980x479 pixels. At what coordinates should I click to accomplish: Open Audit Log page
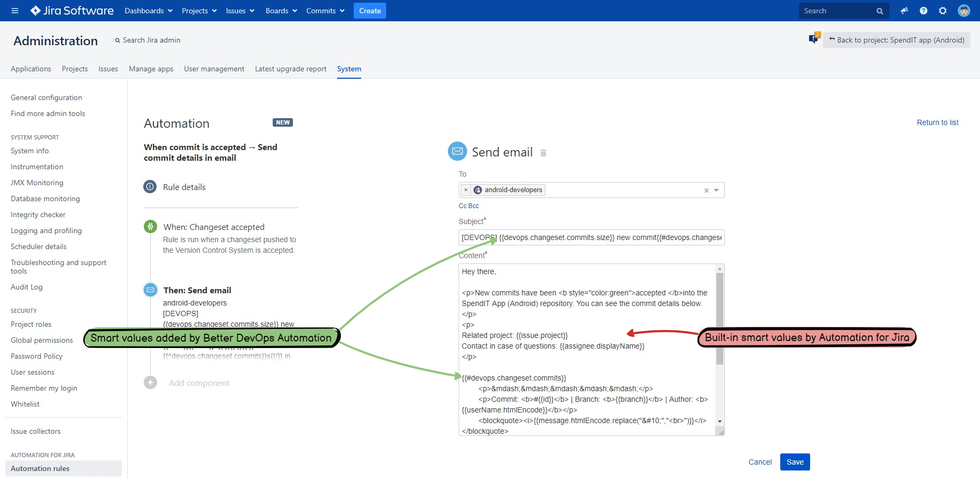pos(27,287)
